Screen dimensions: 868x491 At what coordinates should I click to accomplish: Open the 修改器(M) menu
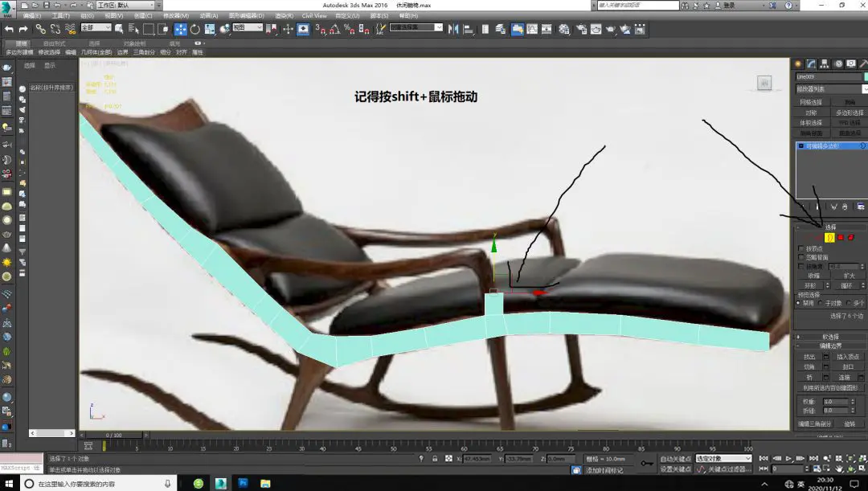[x=176, y=16]
